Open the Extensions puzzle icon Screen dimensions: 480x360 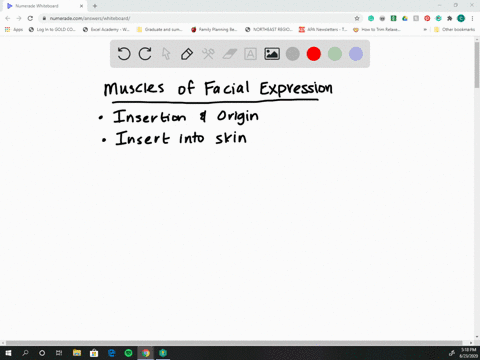(450, 18)
